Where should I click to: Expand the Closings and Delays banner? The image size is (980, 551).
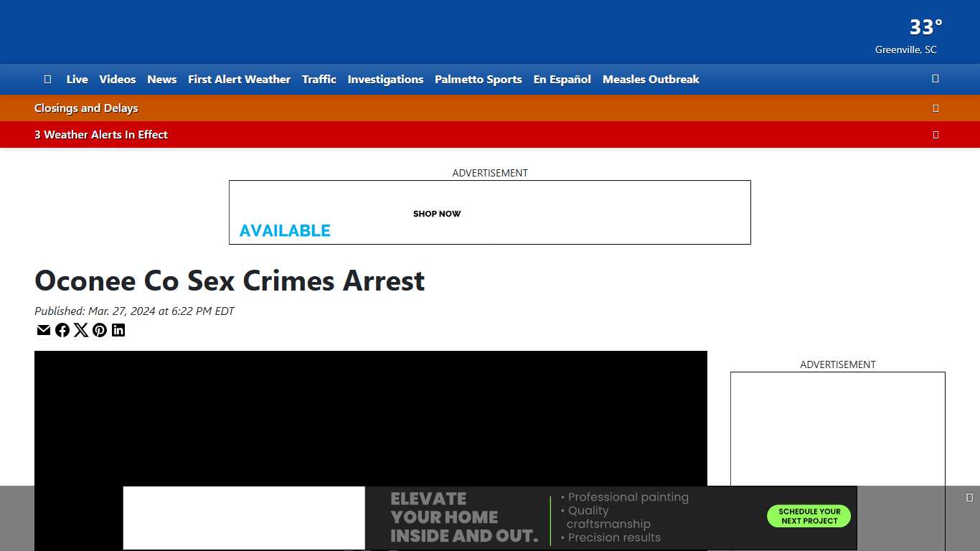tap(86, 108)
